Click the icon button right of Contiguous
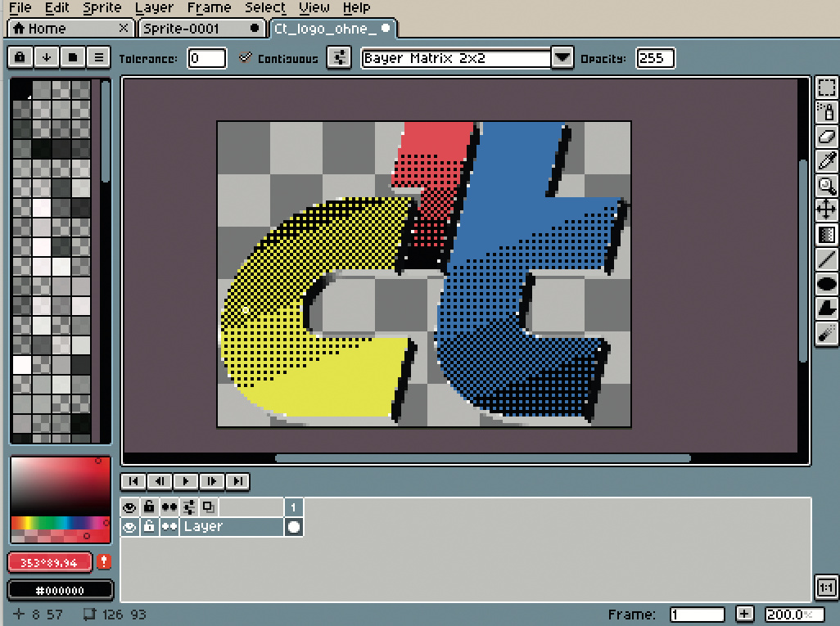Viewport: 840px width, 626px height. click(340, 58)
